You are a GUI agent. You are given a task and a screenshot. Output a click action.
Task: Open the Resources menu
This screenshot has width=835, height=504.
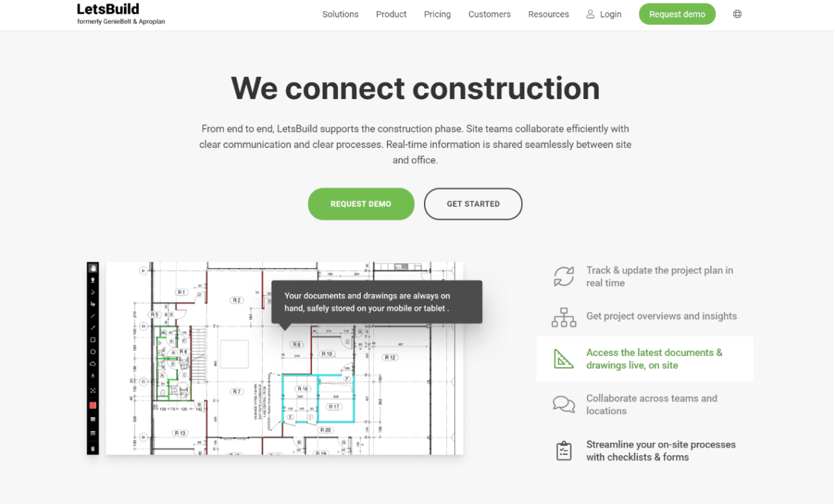click(549, 14)
